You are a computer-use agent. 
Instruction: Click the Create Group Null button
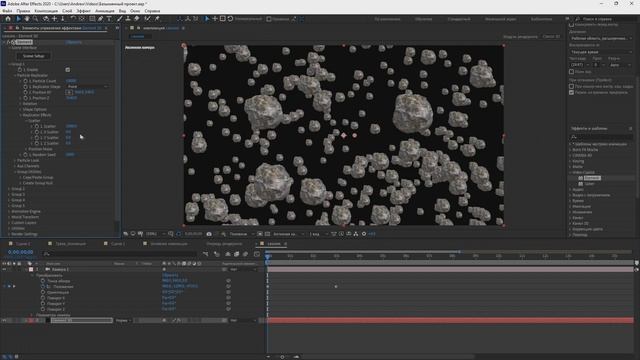click(38, 183)
